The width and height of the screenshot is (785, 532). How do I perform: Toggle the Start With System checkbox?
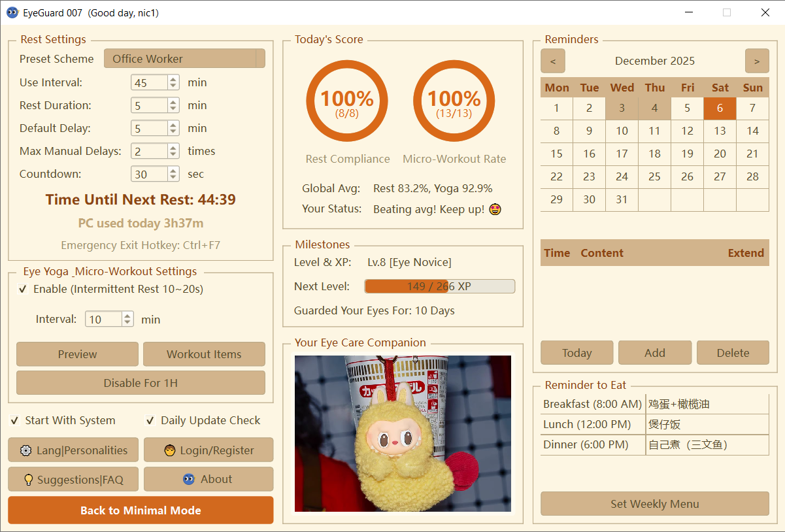[14, 420]
